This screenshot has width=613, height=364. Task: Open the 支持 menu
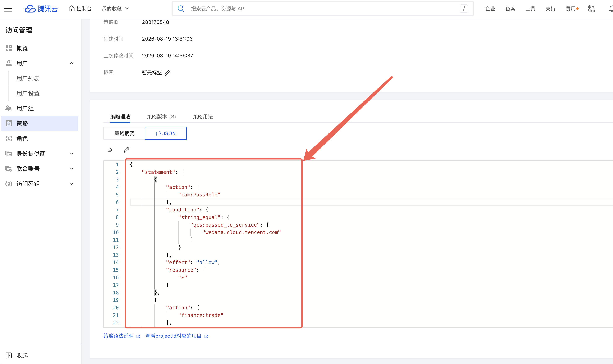coord(550,9)
